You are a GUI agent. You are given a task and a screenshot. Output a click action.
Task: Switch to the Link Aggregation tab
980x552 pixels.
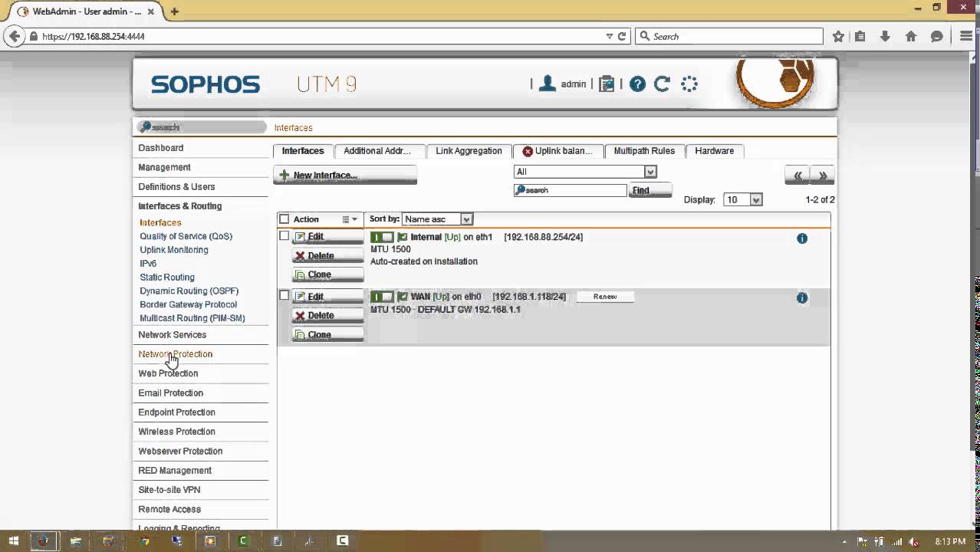[x=469, y=151]
